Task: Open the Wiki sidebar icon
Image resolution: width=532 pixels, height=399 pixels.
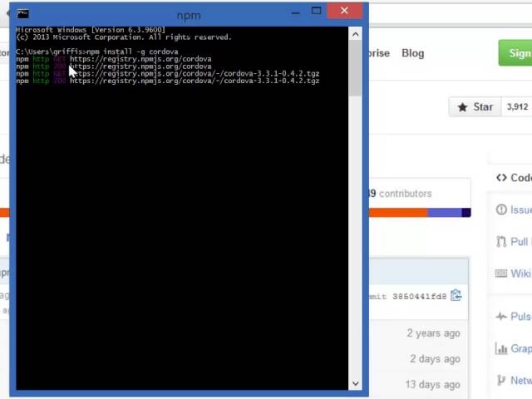Action: coord(501,273)
